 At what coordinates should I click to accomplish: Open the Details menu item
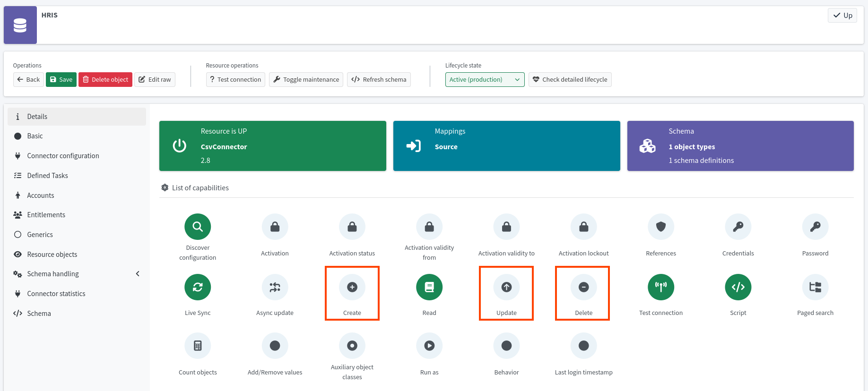coord(77,117)
